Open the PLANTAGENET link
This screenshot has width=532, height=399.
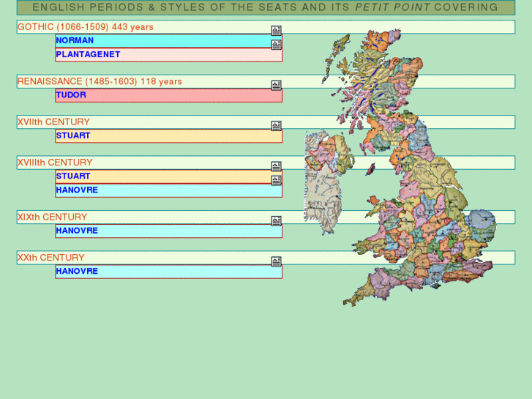(x=88, y=54)
